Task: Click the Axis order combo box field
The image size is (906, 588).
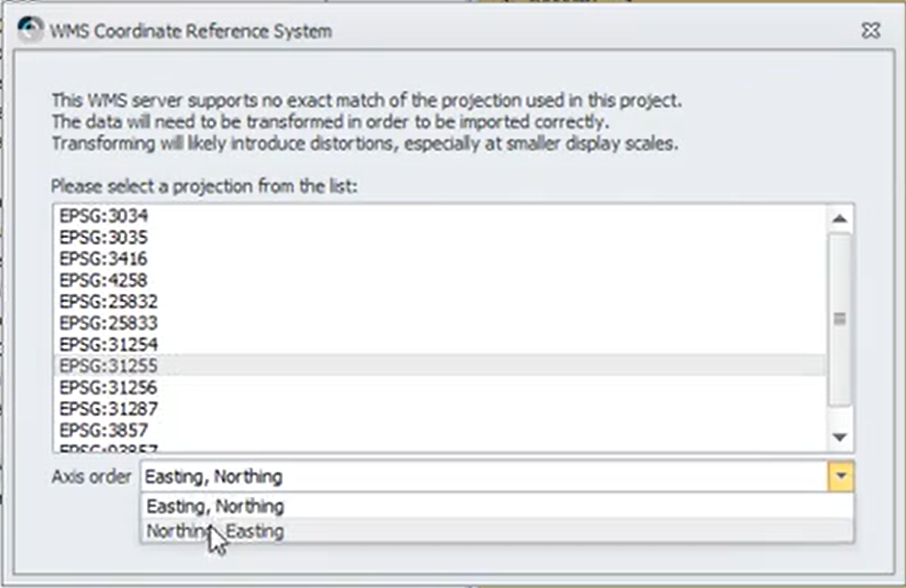Action: 485,476
